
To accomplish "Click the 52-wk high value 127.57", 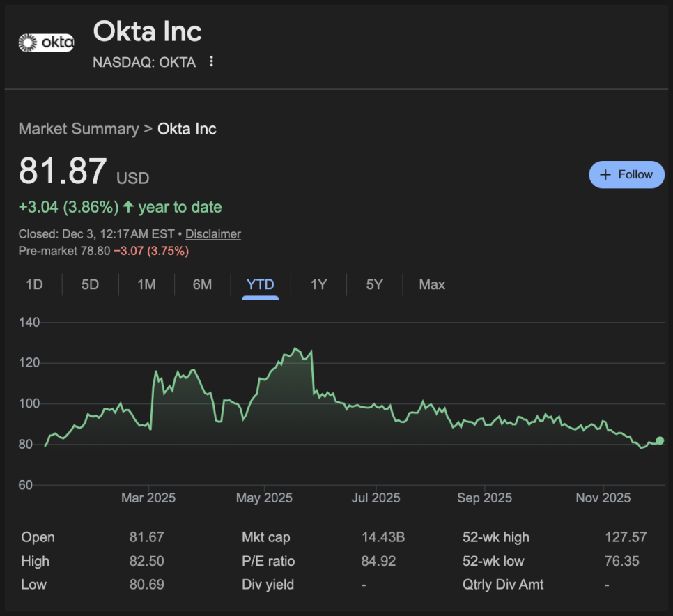I will click(x=626, y=537).
